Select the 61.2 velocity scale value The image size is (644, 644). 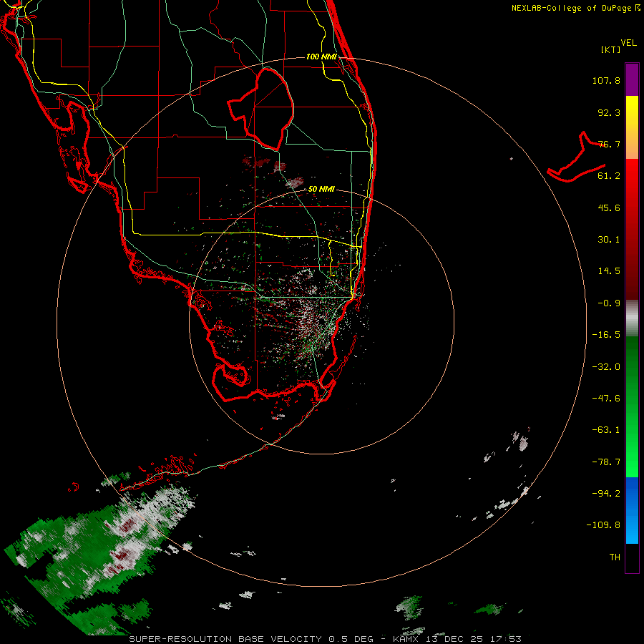pyautogui.click(x=609, y=176)
